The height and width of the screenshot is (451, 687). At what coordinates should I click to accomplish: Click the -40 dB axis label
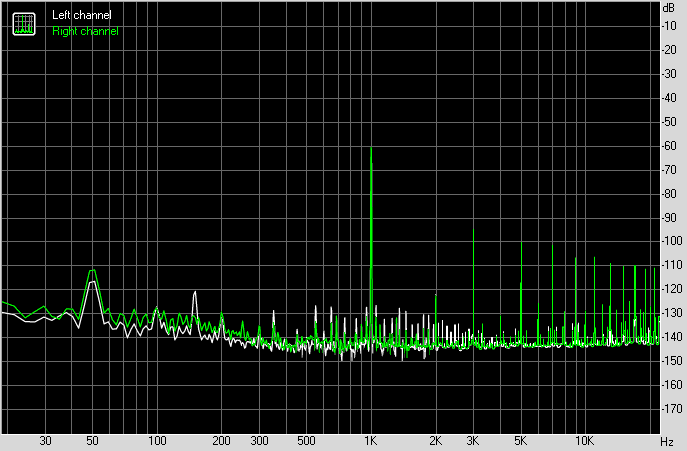(669, 98)
